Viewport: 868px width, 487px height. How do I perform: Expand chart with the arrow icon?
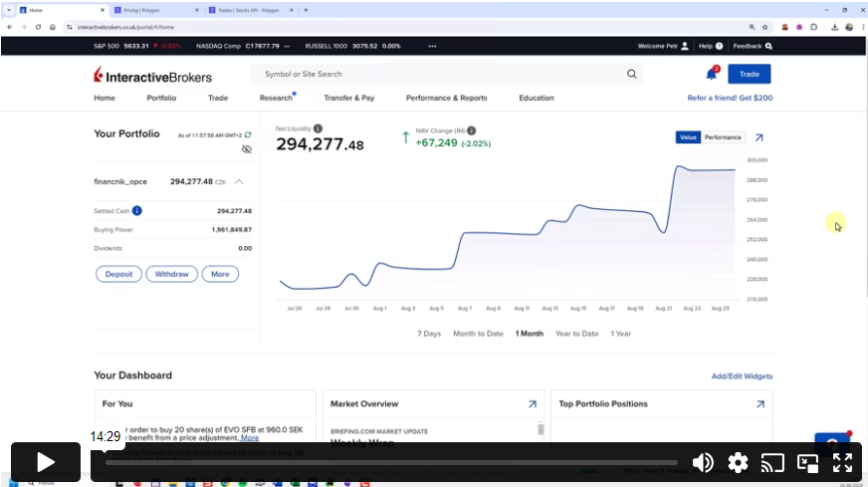[x=759, y=137]
